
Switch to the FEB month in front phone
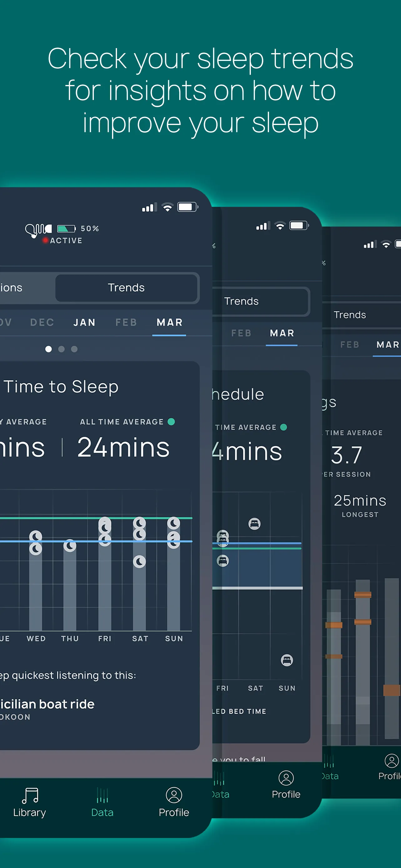126,322
